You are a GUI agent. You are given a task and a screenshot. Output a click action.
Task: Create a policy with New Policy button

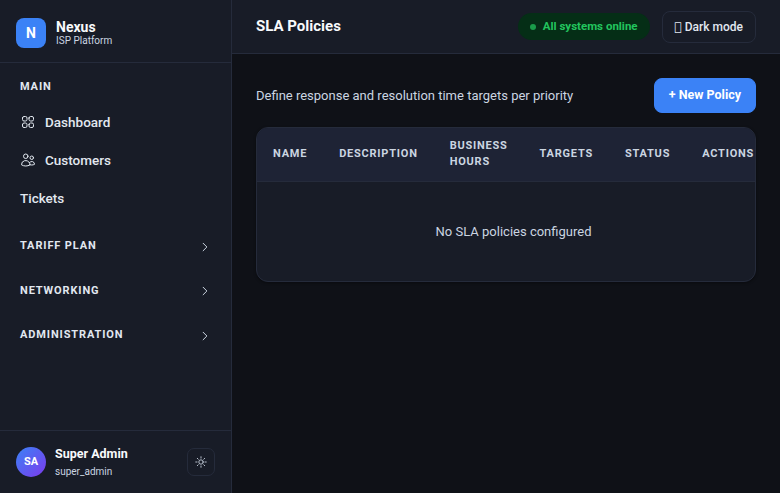[x=705, y=95]
